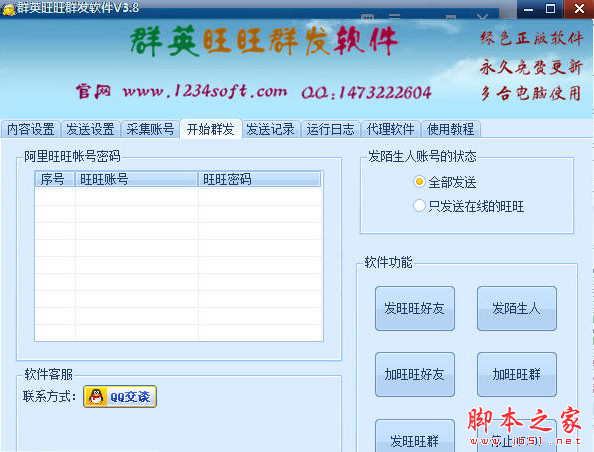594x452 pixels.
Task: Click the 发旺旺好友 button
Action: [415, 308]
